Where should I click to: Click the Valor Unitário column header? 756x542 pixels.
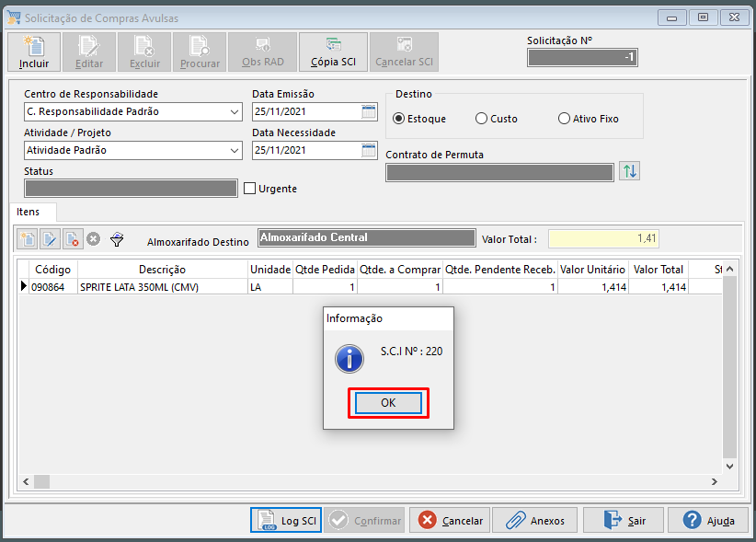click(592, 270)
